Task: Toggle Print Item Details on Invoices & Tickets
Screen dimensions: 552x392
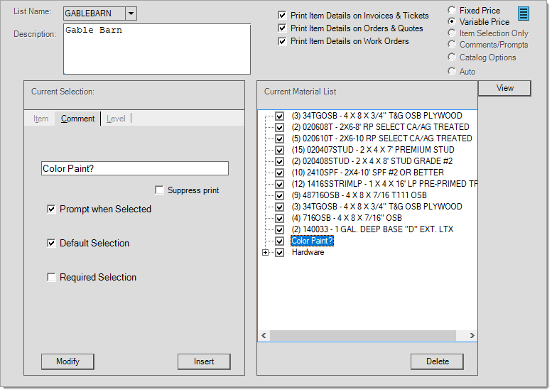Action: 282,16
